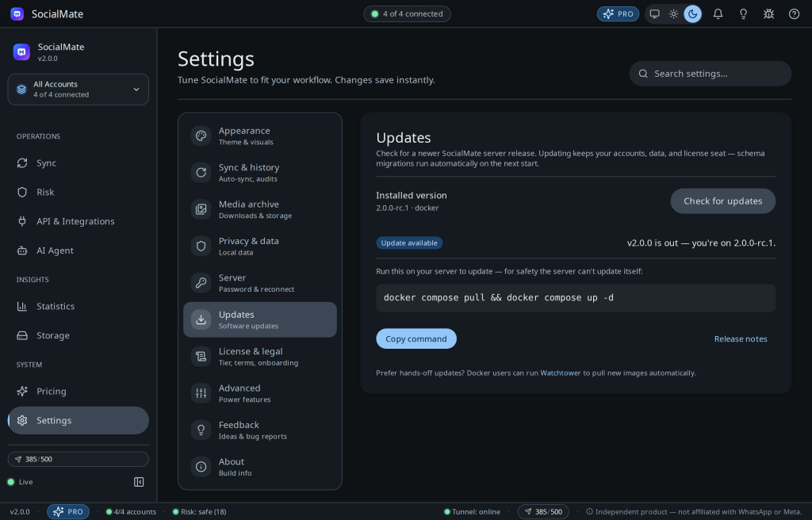Image resolution: width=812 pixels, height=520 pixels.
Task: Click the Update available badge
Action: click(x=409, y=243)
